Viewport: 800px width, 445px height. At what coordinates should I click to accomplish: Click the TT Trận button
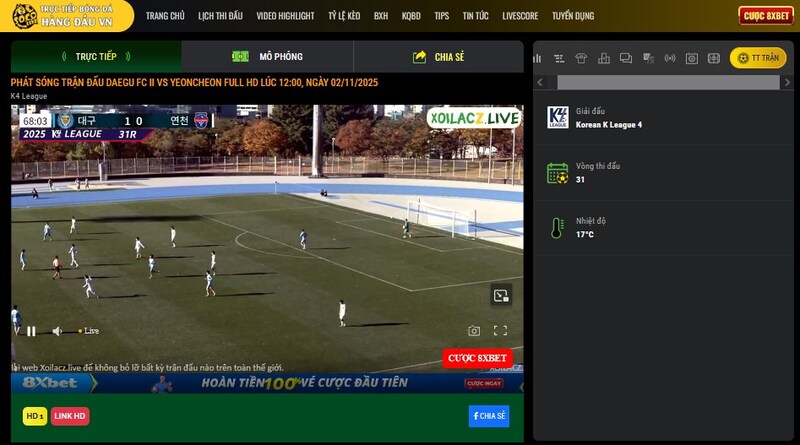pos(758,58)
